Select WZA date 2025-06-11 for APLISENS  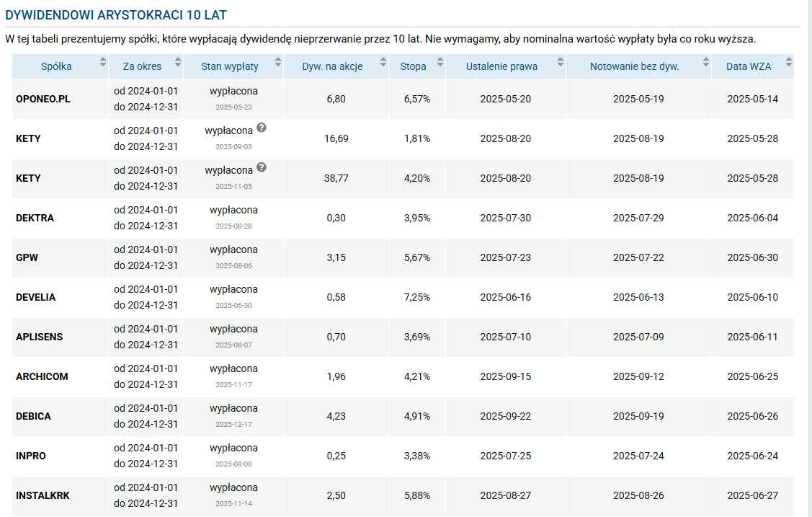pyautogui.click(x=752, y=337)
